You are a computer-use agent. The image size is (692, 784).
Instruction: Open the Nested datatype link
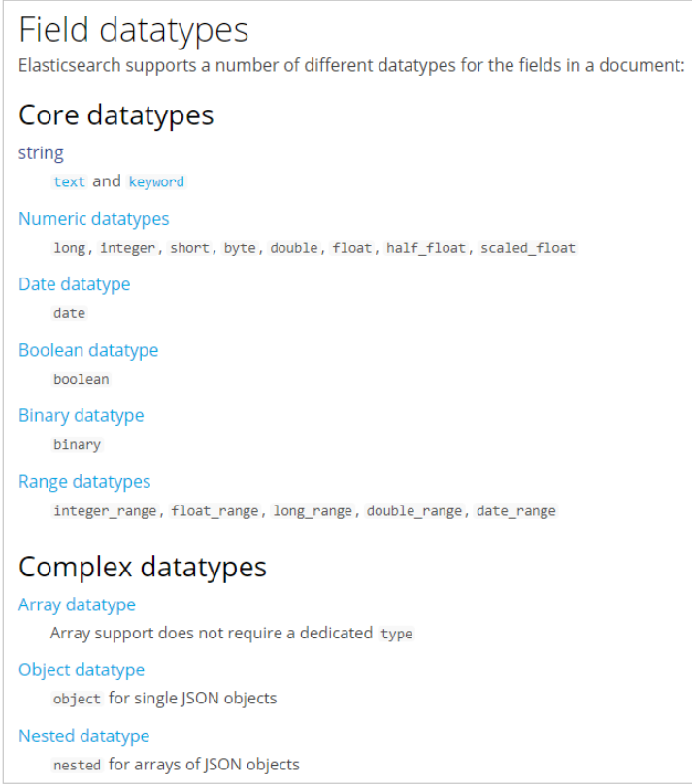pyautogui.click(x=83, y=735)
